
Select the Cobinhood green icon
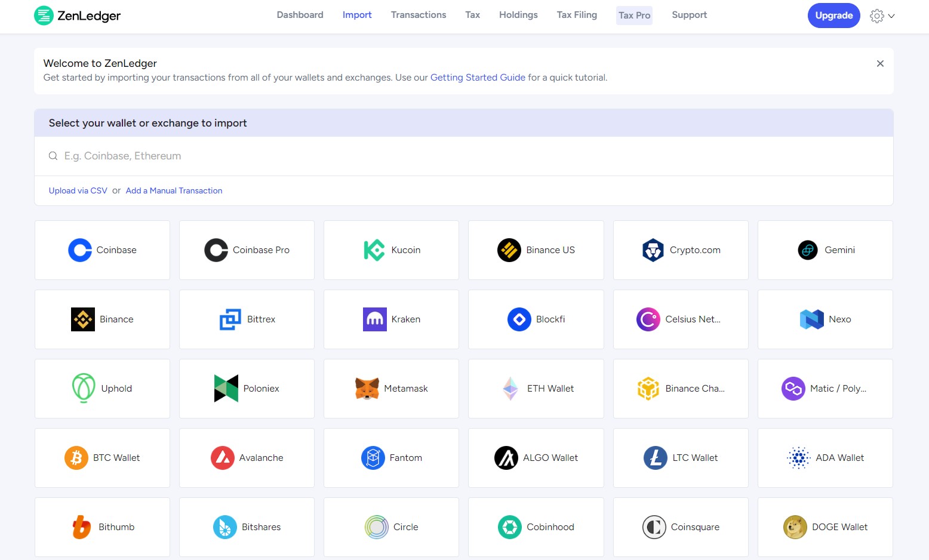[x=510, y=527]
